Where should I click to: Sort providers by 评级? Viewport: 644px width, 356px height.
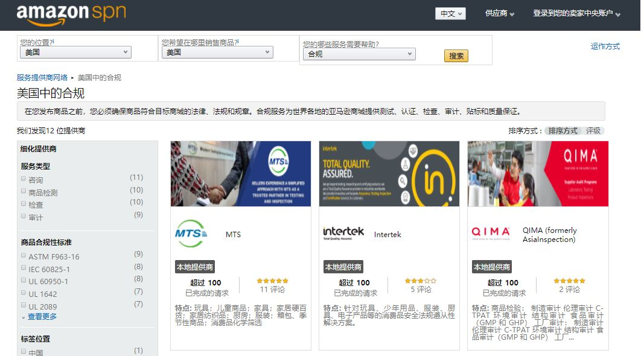(x=593, y=131)
